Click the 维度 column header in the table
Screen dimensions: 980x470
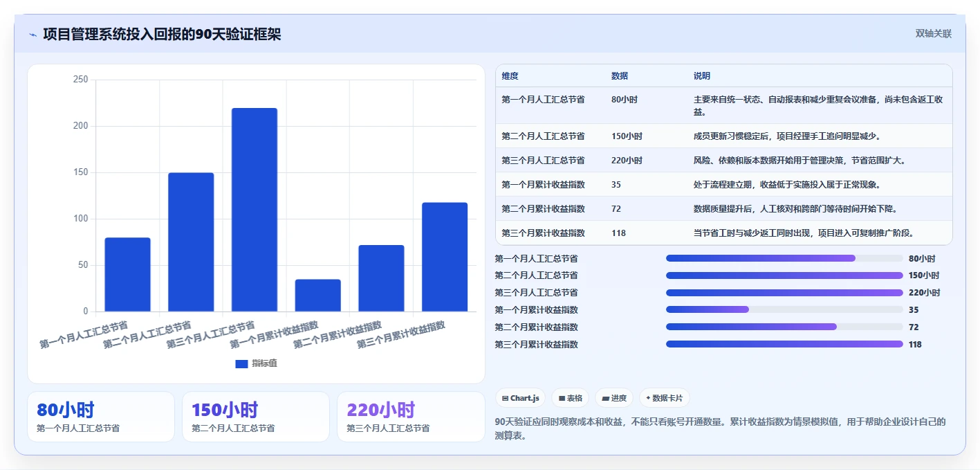(x=510, y=76)
